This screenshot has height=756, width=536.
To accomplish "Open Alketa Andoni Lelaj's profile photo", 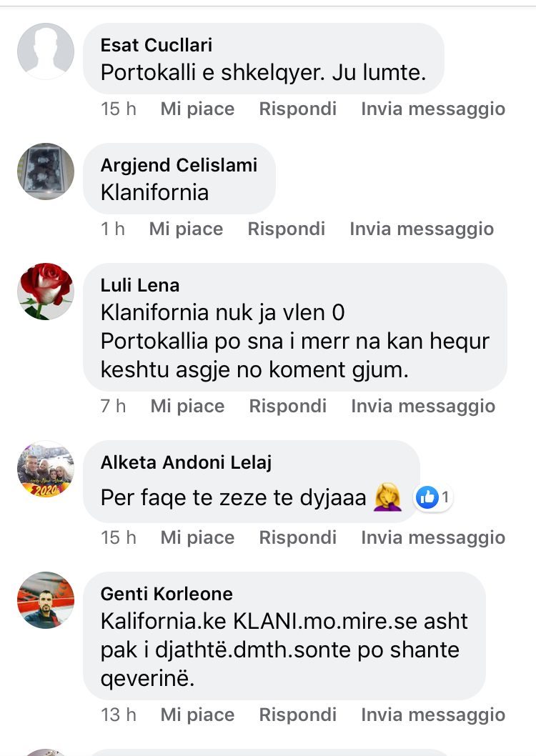I will pos(46,469).
